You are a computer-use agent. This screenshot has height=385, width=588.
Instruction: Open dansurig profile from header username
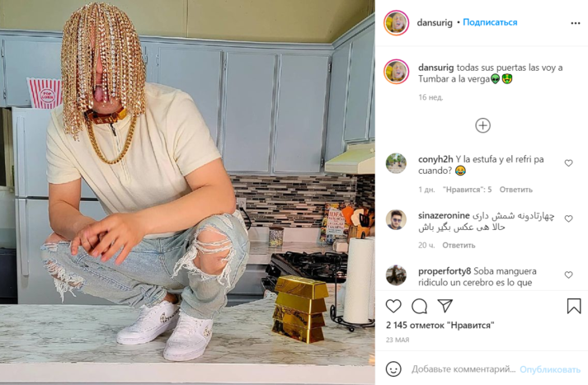coord(435,23)
